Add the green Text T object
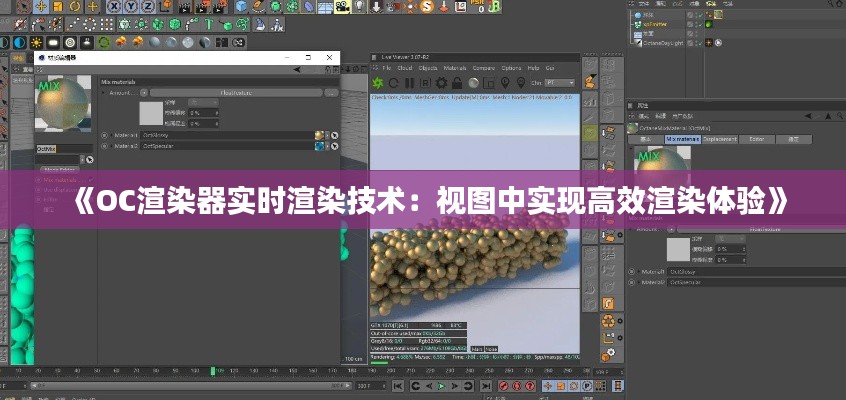The width and height of the screenshot is (846, 400). [x=208, y=24]
